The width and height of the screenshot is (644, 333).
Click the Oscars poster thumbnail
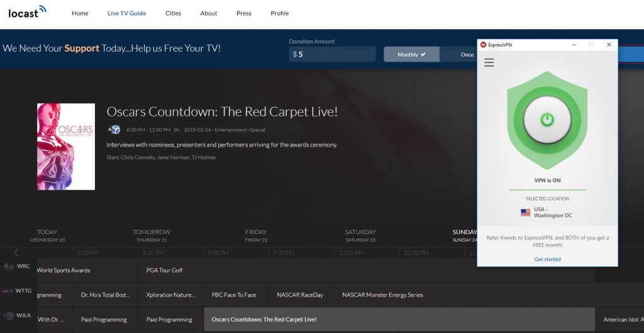tap(66, 147)
